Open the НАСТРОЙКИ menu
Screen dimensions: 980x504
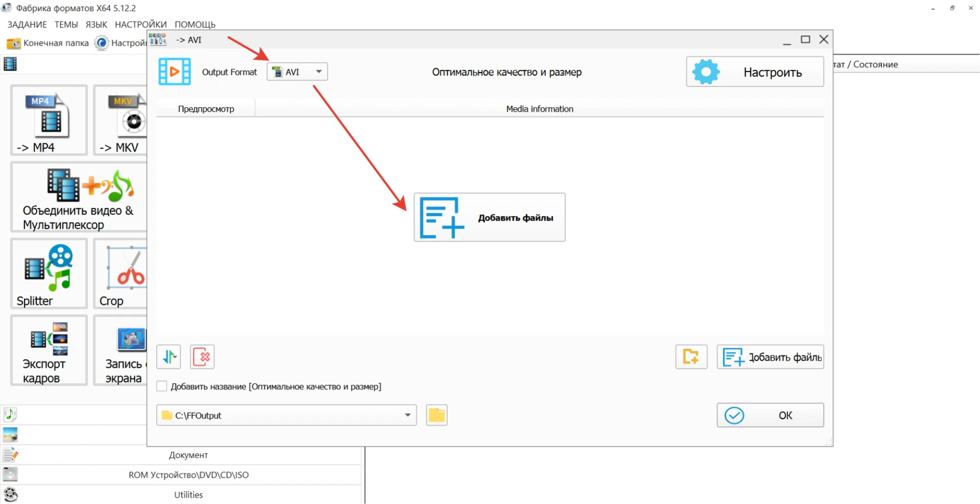140,25
